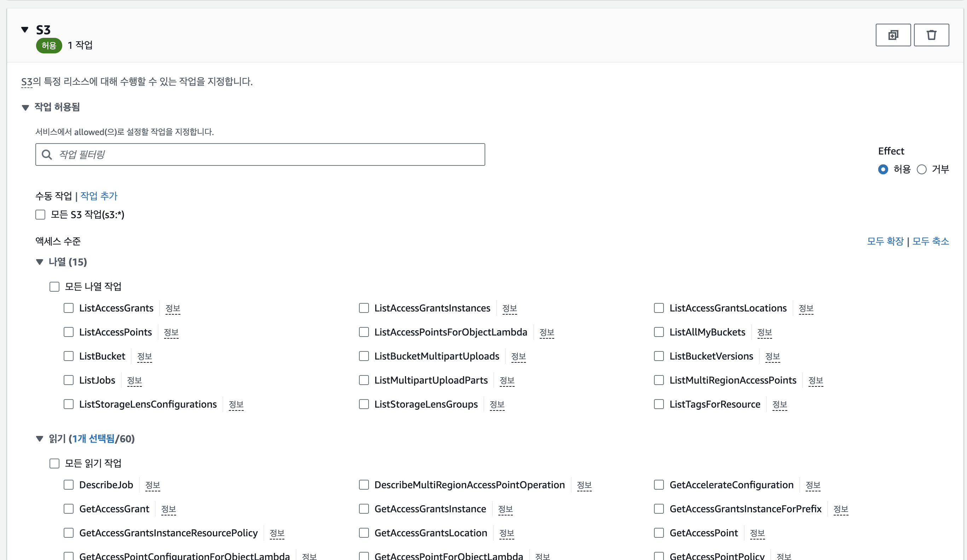Image resolution: width=967 pixels, height=560 pixels.
Task: Open 정보 link next to GetAccessPoint
Action: [757, 533]
